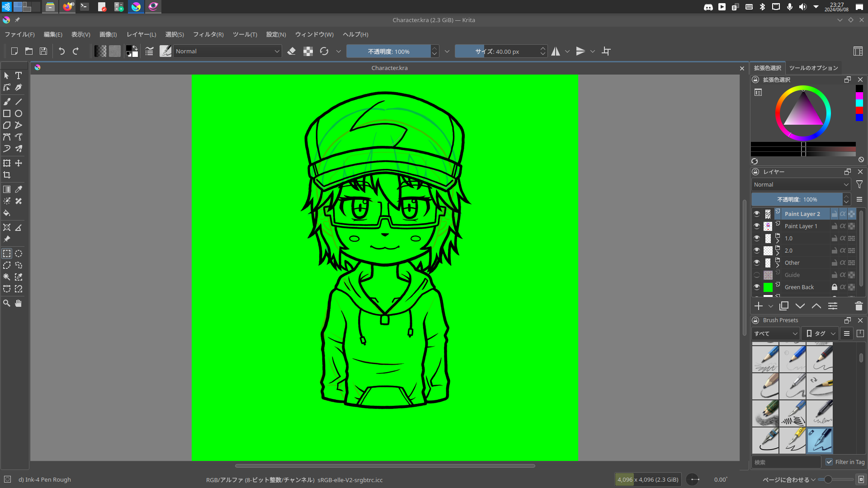The image size is (868, 488).
Task: Toggle eraser mode in toolbar
Action: 292,51
